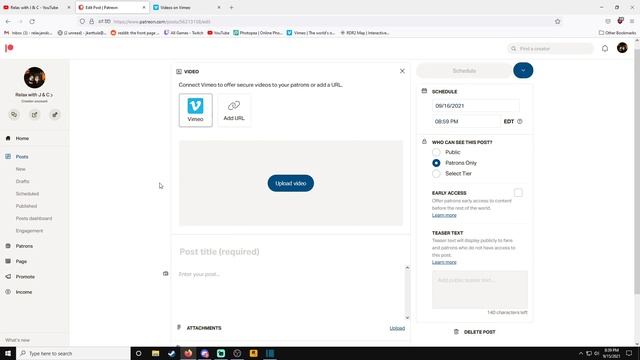
Task: Expand the blue Schedule dropdown arrow
Action: (x=523, y=70)
